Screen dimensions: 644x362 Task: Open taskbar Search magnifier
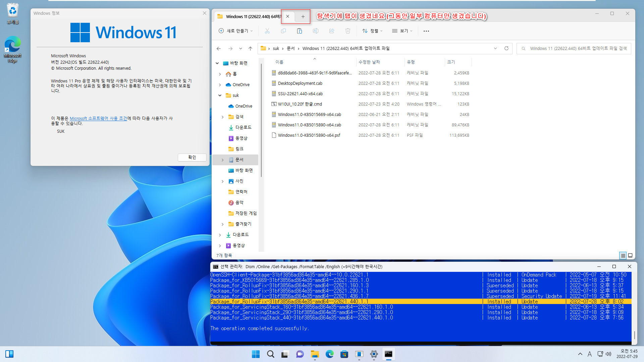click(270, 354)
